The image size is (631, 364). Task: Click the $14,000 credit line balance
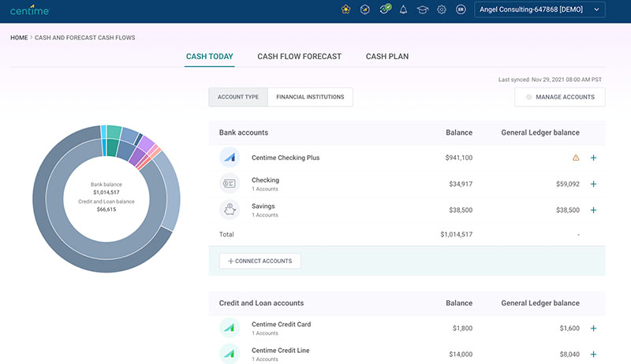pyautogui.click(x=461, y=355)
